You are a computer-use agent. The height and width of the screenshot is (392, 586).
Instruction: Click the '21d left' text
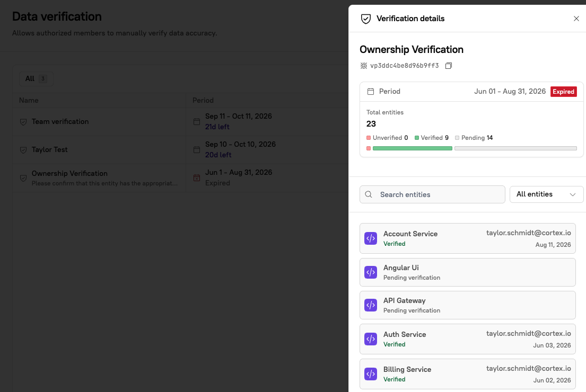pos(217,127)
